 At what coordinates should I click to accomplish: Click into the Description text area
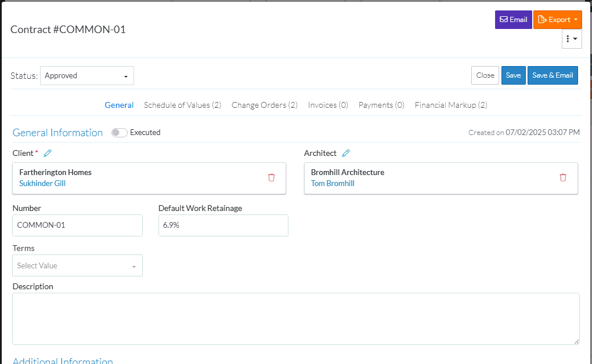295,318
